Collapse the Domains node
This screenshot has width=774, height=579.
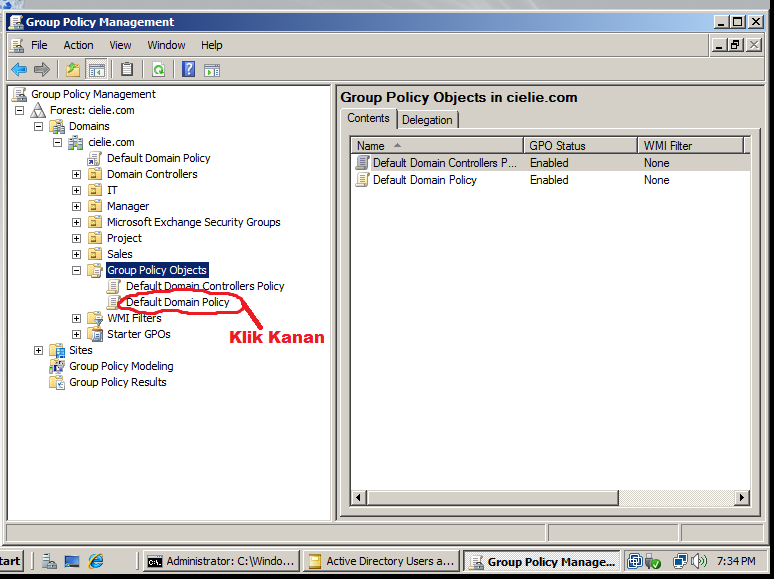coord(39,127)
